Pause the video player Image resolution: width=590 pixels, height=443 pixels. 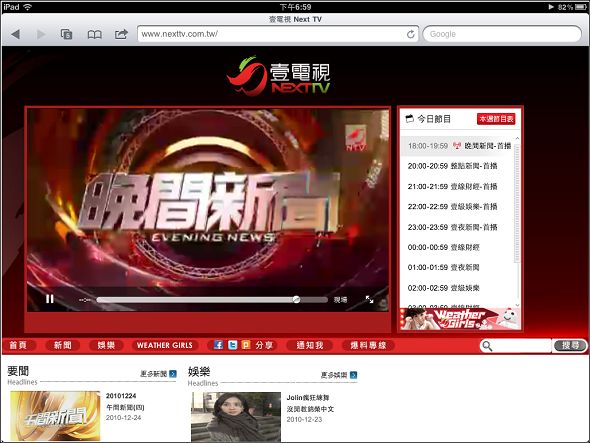tap(49, 299)
